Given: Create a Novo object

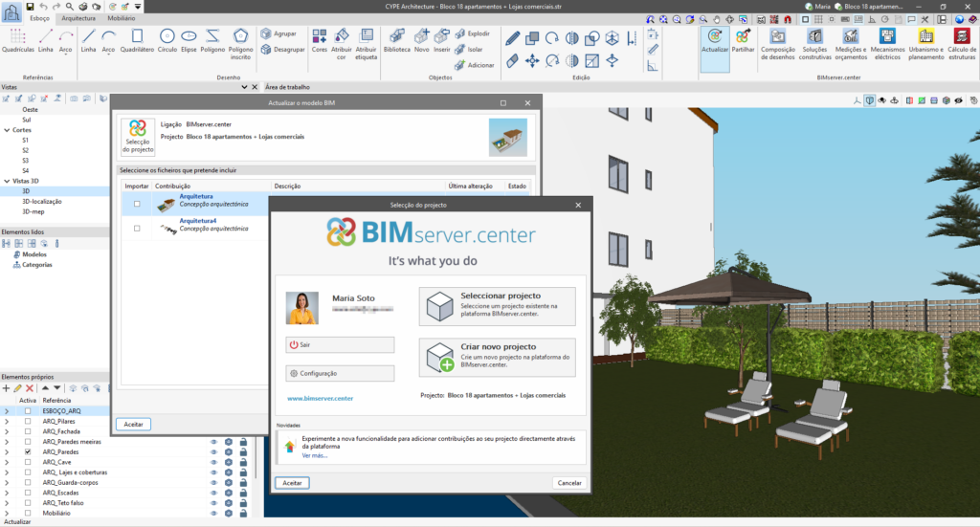Looking at the screenshot, I should coord(422,40).
